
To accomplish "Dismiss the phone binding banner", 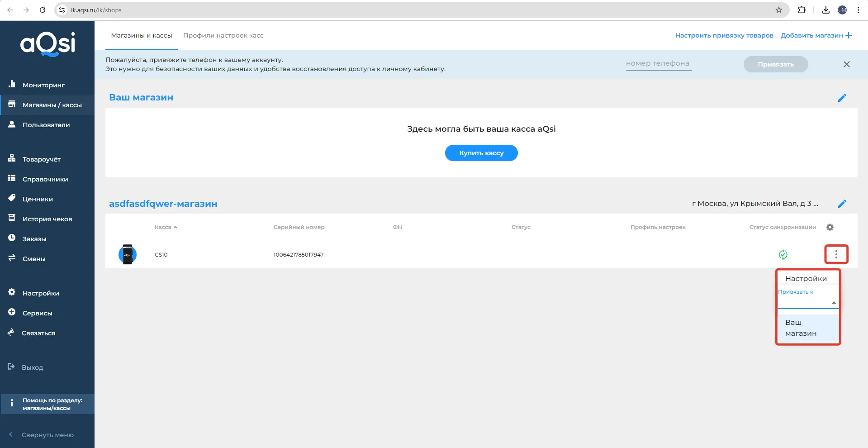I will click(x=846, y=64).
